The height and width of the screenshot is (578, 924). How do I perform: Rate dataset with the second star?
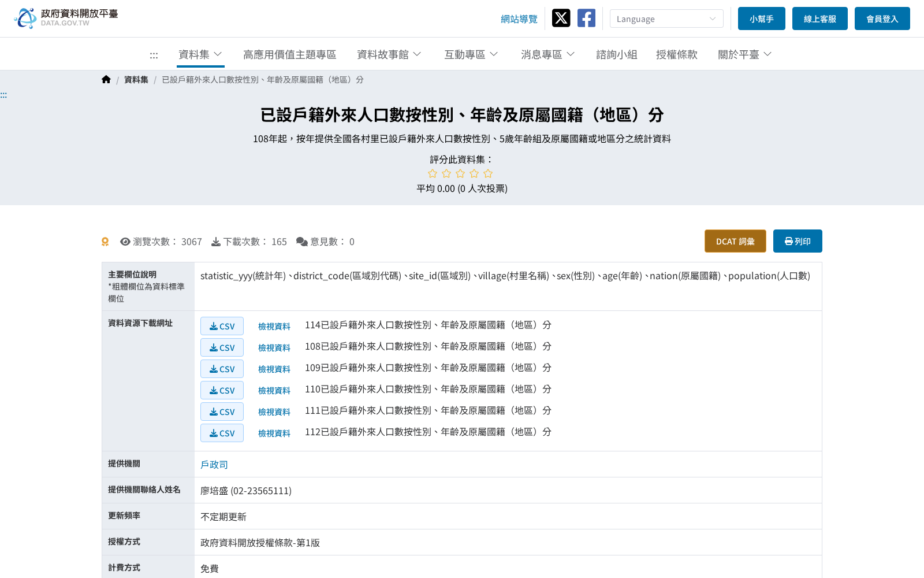tap(446, 173)
